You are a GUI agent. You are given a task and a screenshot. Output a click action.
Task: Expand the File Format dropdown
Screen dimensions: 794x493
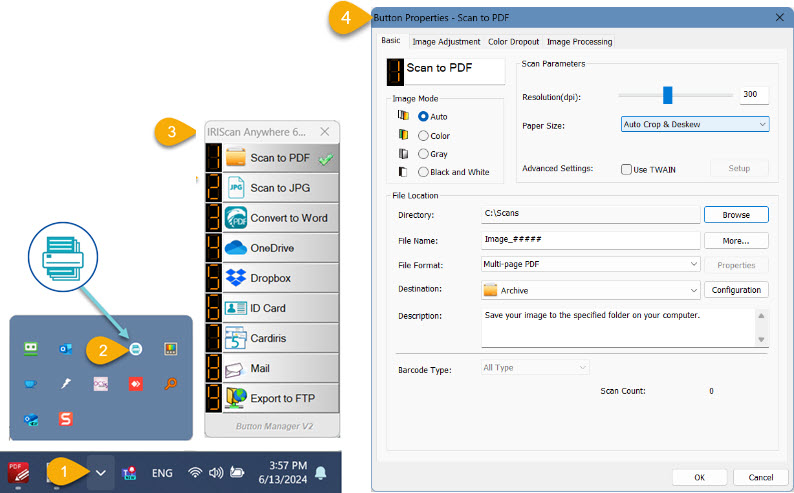590,265
